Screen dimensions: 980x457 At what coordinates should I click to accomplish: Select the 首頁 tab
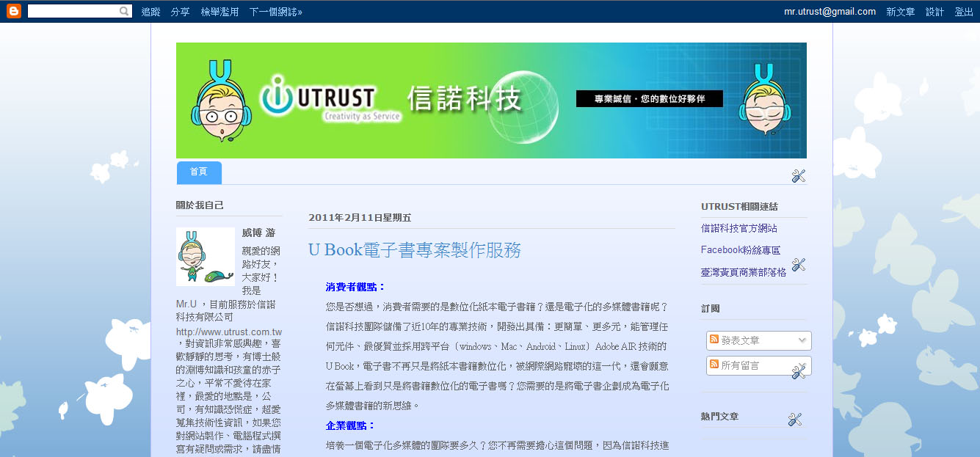(199, 172)
